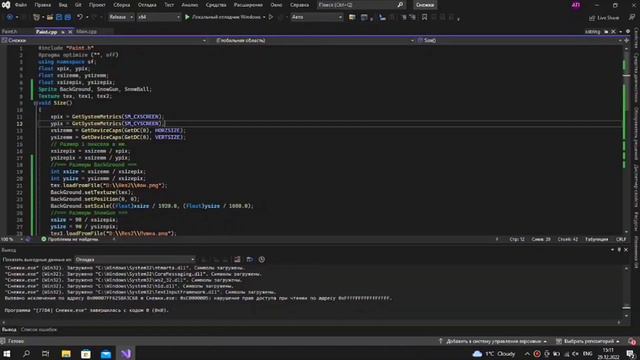Screen dimensions: 640x360
Task: Click the notifications icon in status bar
Action: pyautogui.click(x=632, y=341)
